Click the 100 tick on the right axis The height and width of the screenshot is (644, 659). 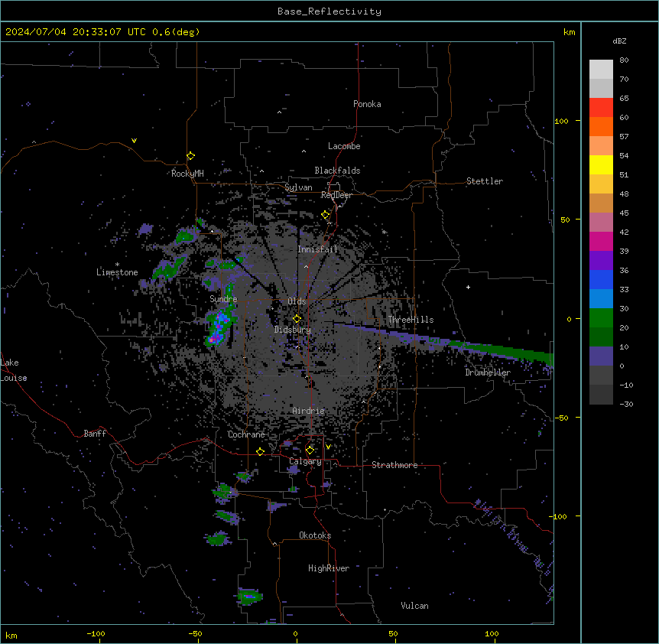(x=561, y=122)
